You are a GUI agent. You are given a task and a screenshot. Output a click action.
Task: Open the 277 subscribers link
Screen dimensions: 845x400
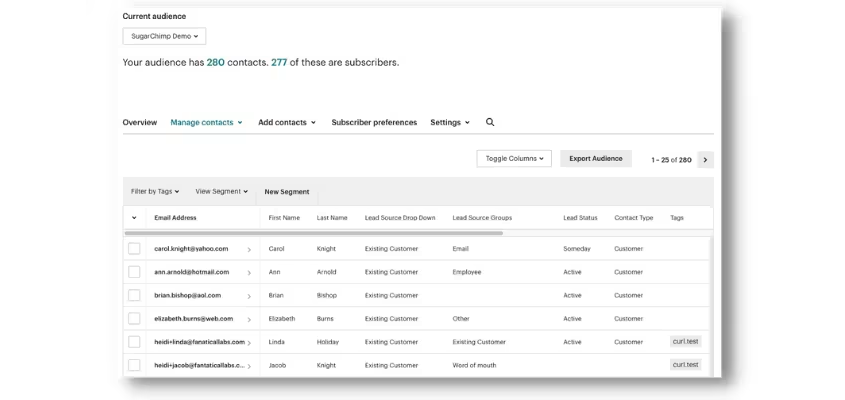tap(279, 62)
